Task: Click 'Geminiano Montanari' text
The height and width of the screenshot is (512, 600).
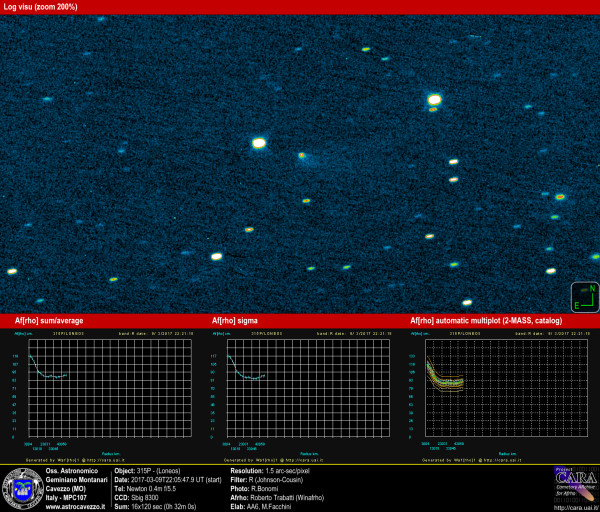Action: pos(77,480)
